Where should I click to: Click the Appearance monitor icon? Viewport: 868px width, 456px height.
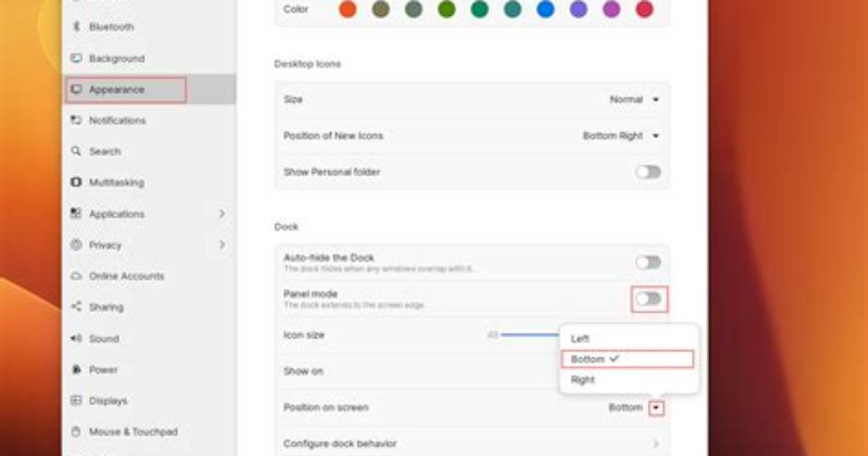[x=76, y=89]
